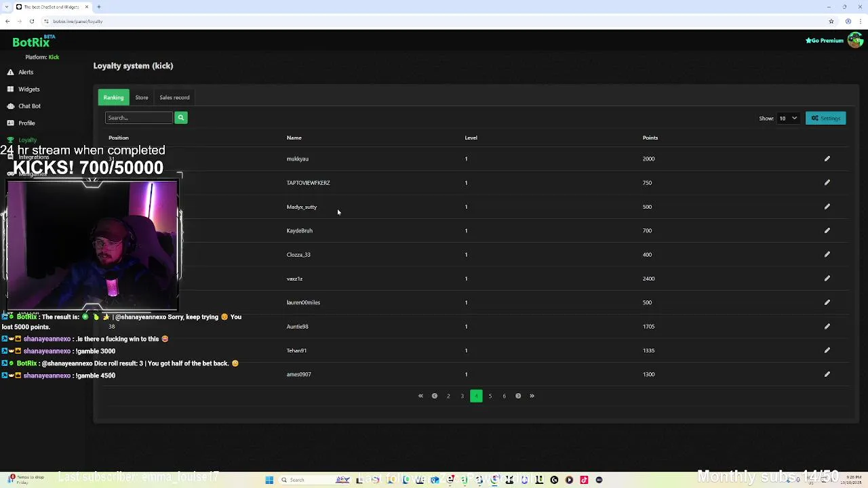Jump to first page of ranking

pyautogui.click(x=420, y=396)
